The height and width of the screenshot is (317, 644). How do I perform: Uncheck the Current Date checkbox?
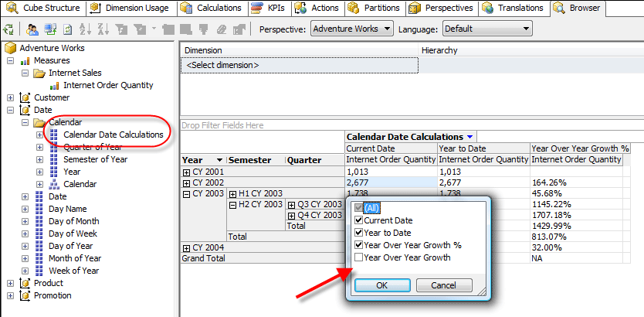(x=359, y=221)
